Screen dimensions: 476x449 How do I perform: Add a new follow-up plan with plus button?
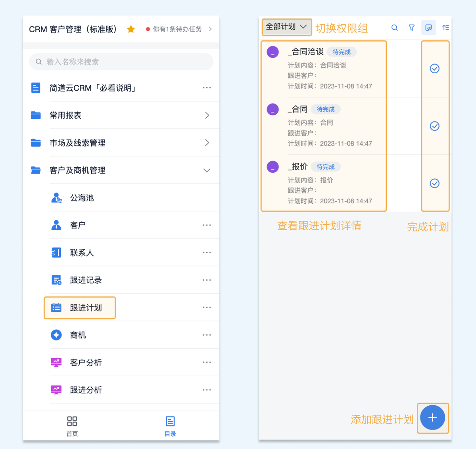pyautogui.click(x=432, y=418)
